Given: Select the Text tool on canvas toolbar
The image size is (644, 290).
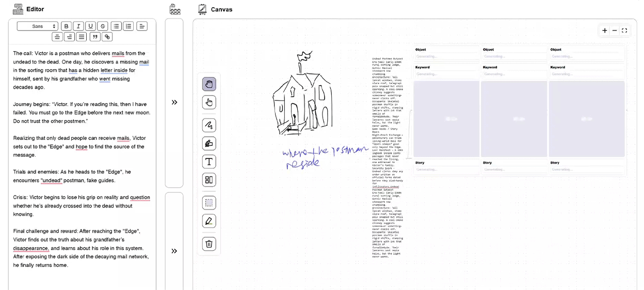Looking at the screenshot, I should click(x=209, y=162).
